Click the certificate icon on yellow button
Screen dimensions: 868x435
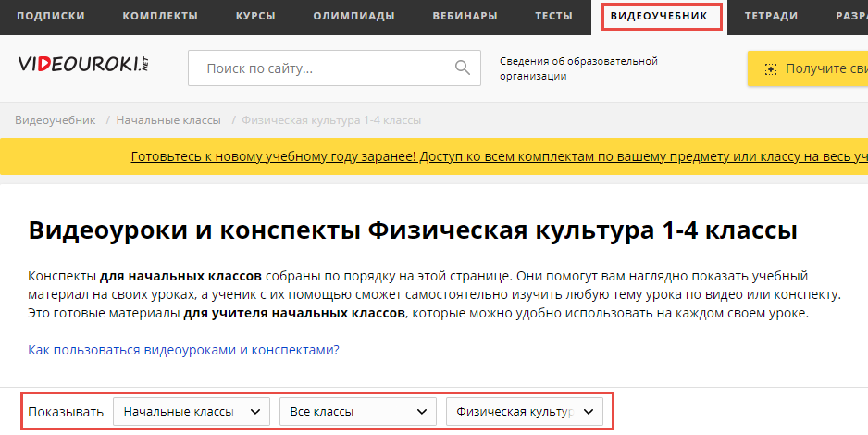771,68
